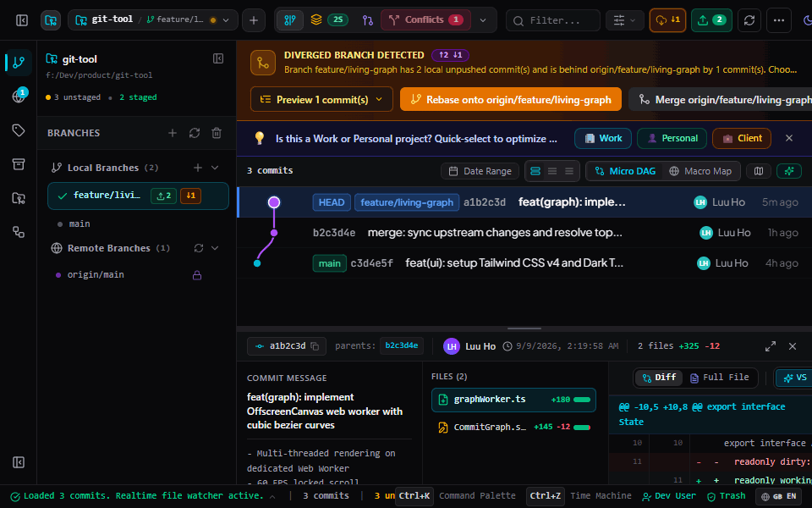
Task: Switch to the middle row density option
Action: [552, 171]
